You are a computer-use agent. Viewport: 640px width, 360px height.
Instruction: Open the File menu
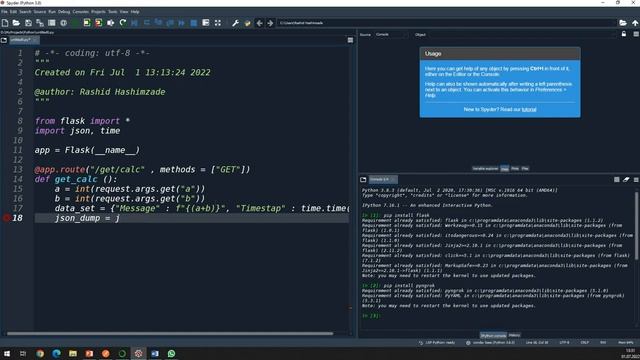pos(4,12)
